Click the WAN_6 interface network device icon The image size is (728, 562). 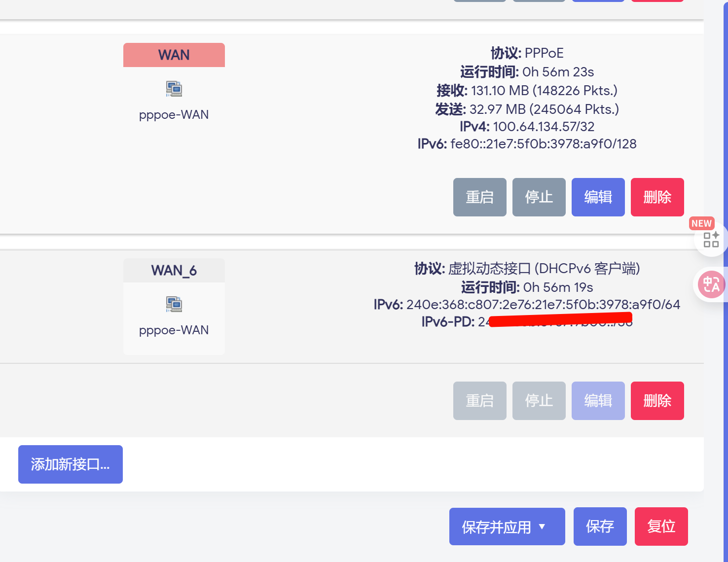174,304
